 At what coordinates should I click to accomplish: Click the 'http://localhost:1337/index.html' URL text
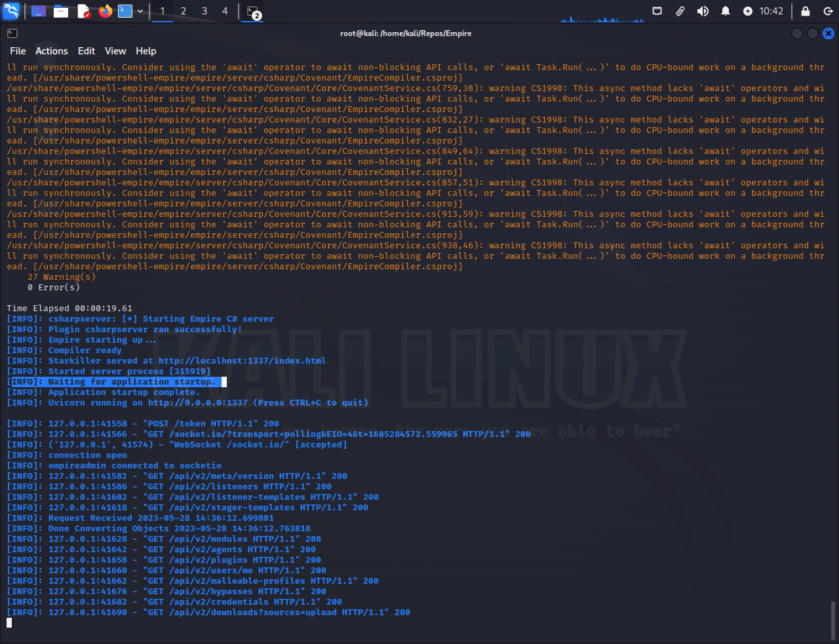click(242, 361)
